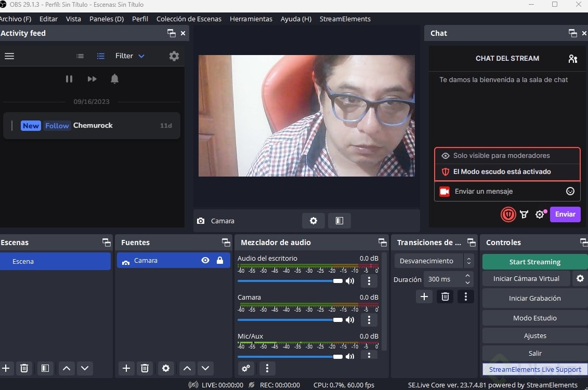
Task: Open the emoji picker in chat
Action: click(570, 191)
